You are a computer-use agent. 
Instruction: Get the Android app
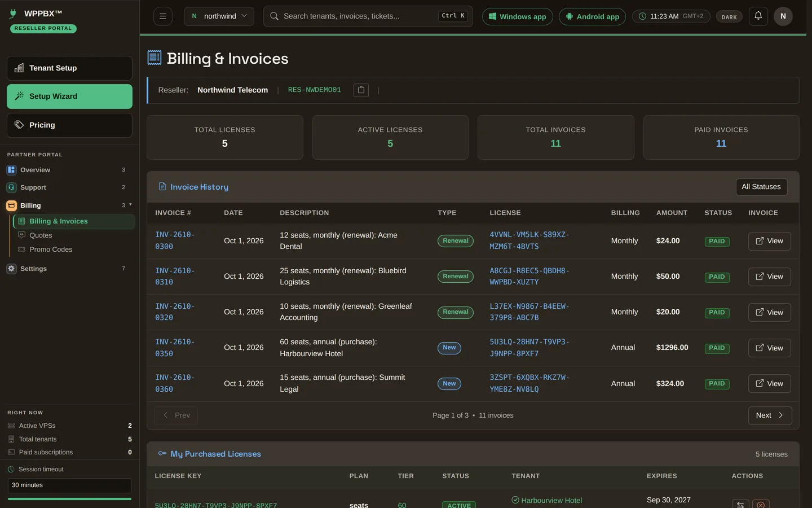592,16
